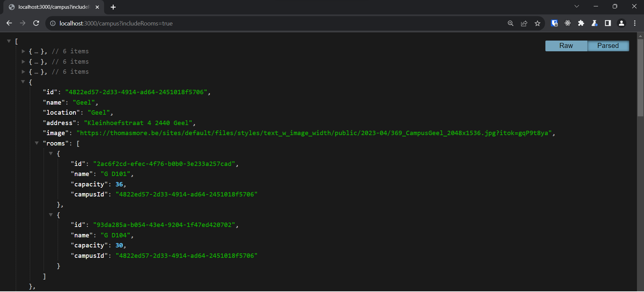Open Chrome Labs flask icon

tap(594, 23)
